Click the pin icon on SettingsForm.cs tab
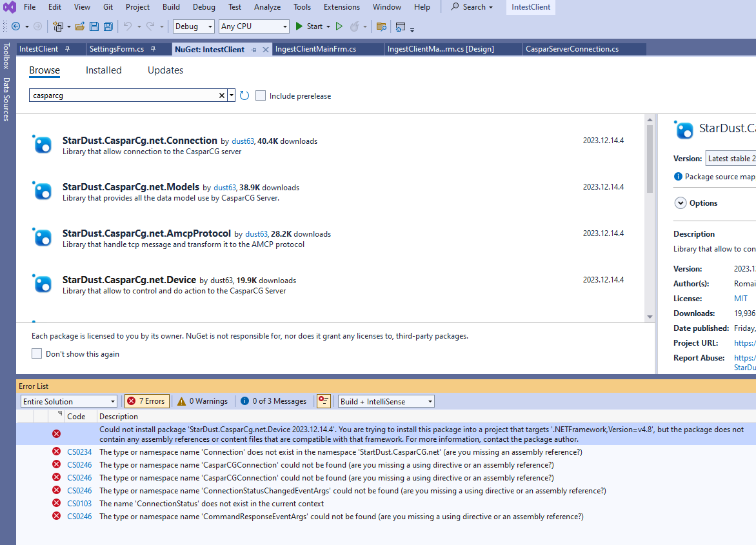The height and width of the screenshot is (545, 756). (154, 48)
